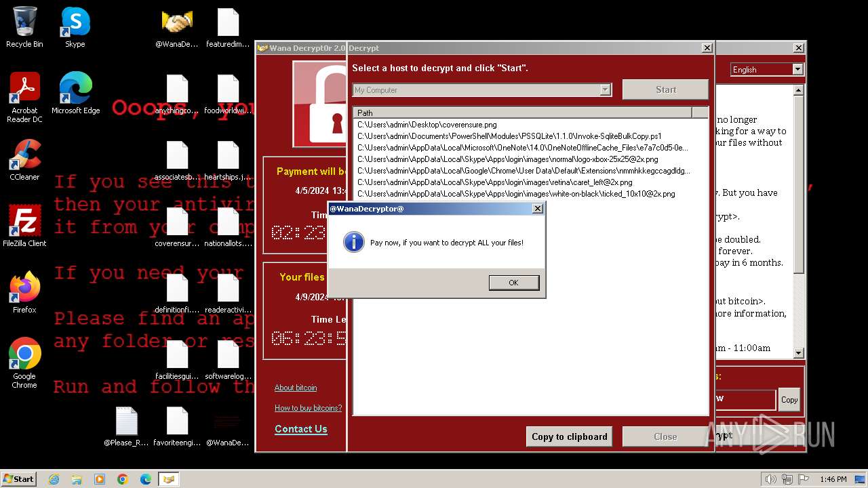Select the @WanaDe... handshake icon on desktop
This screenshot has width=868, height=488.
(x=177, y=27)
